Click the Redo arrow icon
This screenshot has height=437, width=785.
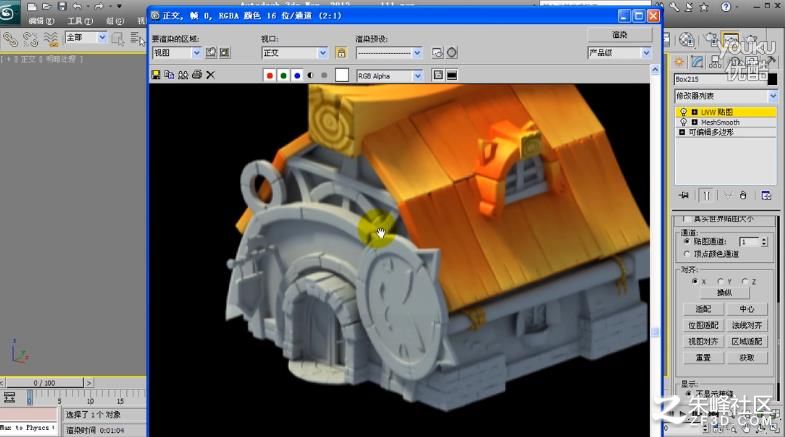coord(98,7)
